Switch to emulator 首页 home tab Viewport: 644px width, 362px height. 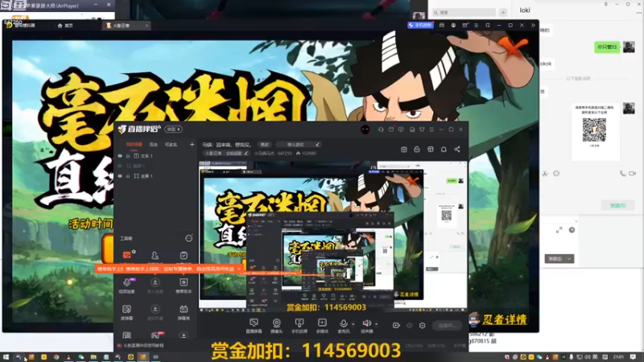point(65,26)
